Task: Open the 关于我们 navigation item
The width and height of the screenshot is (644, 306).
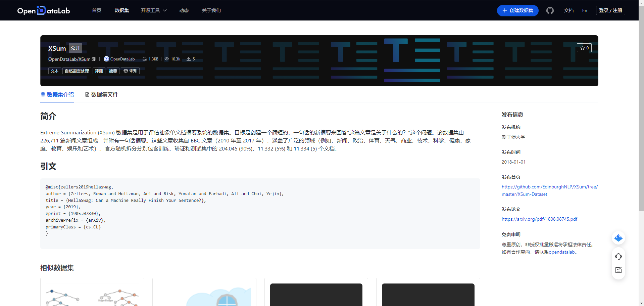Action: tap(211, 10)
